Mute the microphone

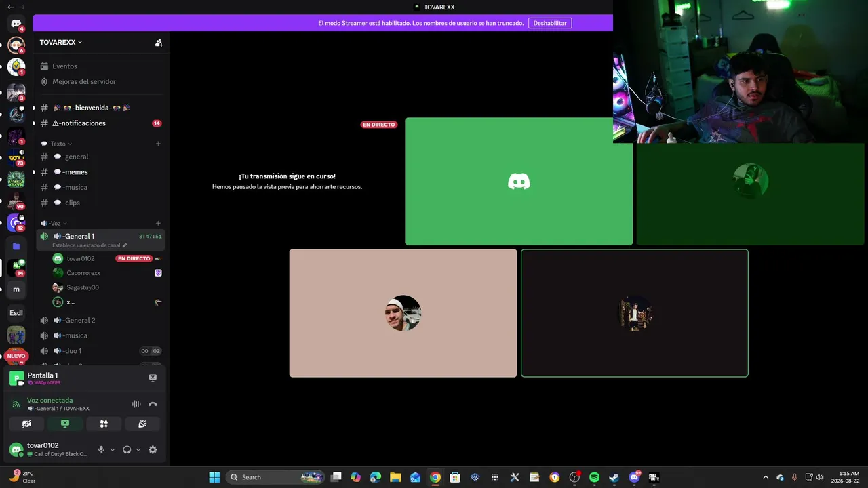[x=101, y=449]
